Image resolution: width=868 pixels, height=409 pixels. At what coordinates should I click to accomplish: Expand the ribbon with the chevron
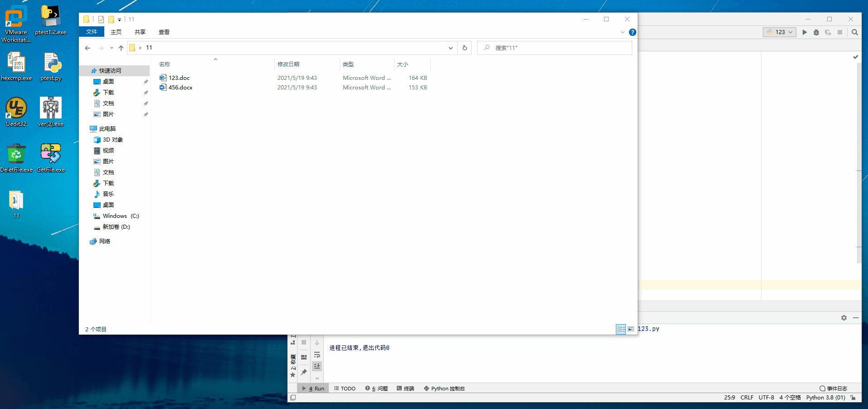click(622, 32)
